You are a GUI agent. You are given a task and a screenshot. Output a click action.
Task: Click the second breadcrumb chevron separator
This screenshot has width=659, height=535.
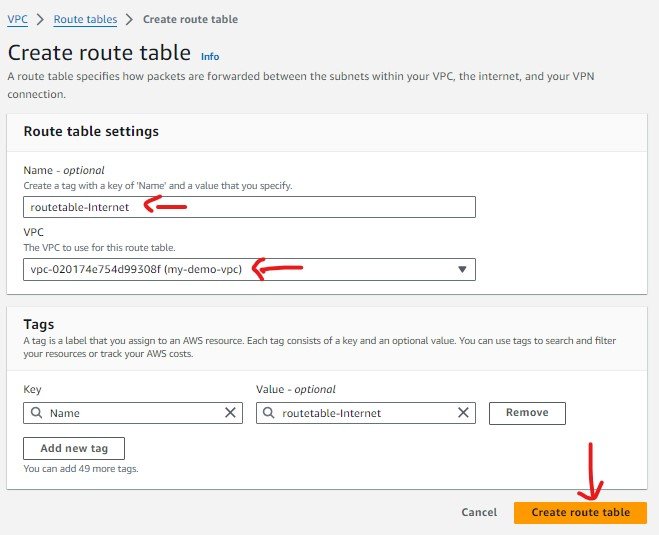coord(130,19)
